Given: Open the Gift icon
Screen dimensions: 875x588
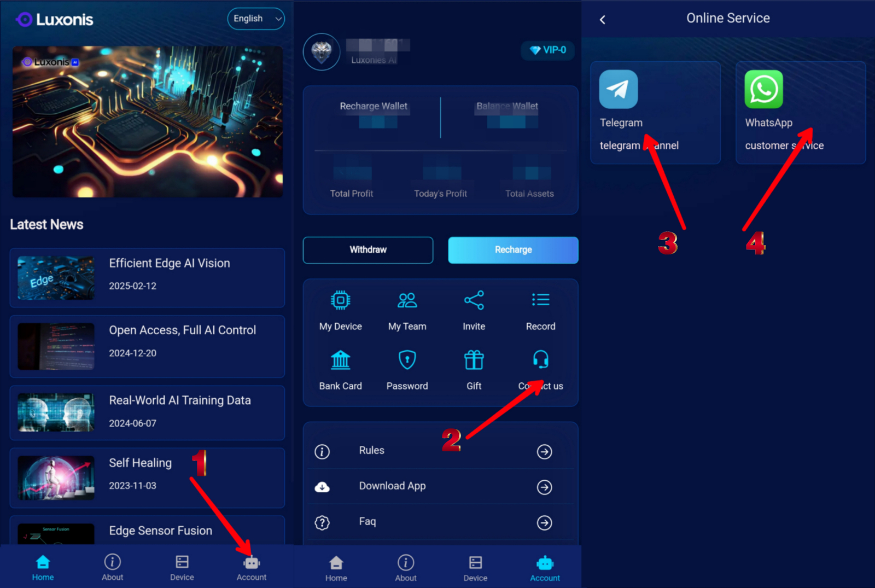Looking at the screenshot, I should pyautogui.click(x=474, y=360).
